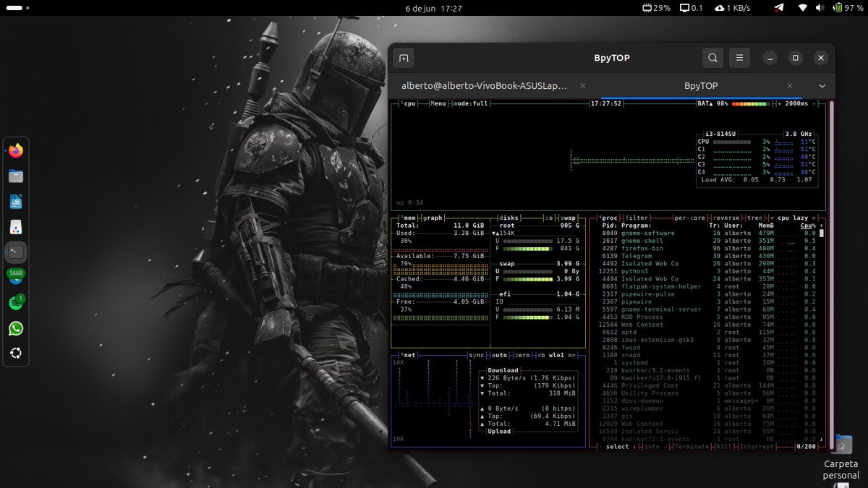
Task: Increase update interval with plus sign
Action: [x=779, y=103]
